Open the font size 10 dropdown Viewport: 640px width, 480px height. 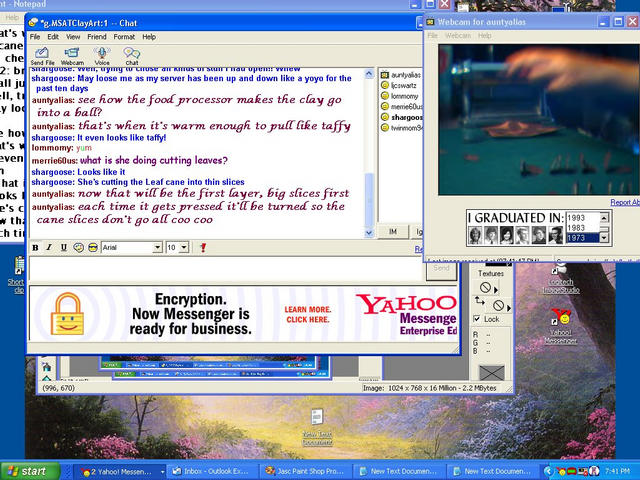184,247
